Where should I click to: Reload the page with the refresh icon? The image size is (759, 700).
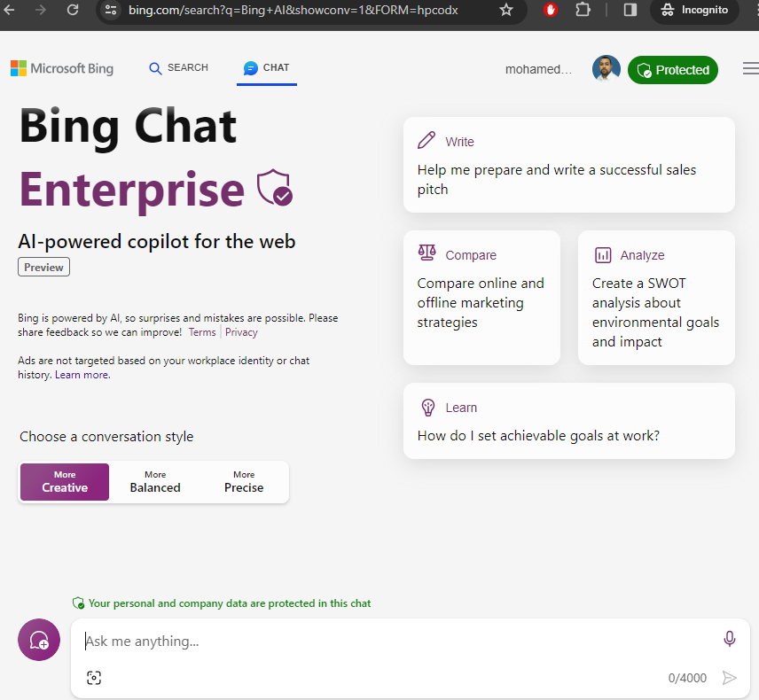pyautogui.click(x=73, y=10)
